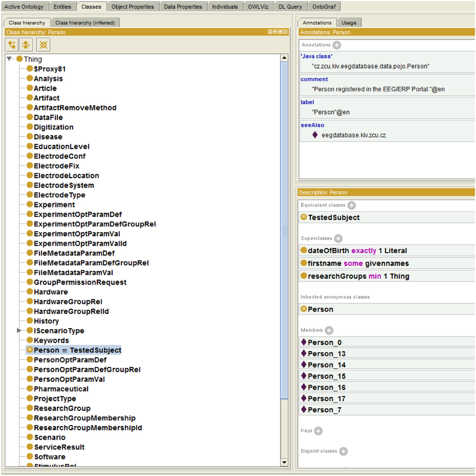Screen dimensions: 476x476
Task: Switch to Class hierarchy (inferred) tab
Action: pos(85,23)
